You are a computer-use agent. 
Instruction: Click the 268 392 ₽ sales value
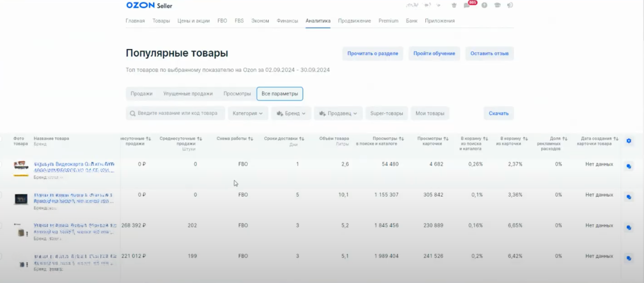pos(134,225)
